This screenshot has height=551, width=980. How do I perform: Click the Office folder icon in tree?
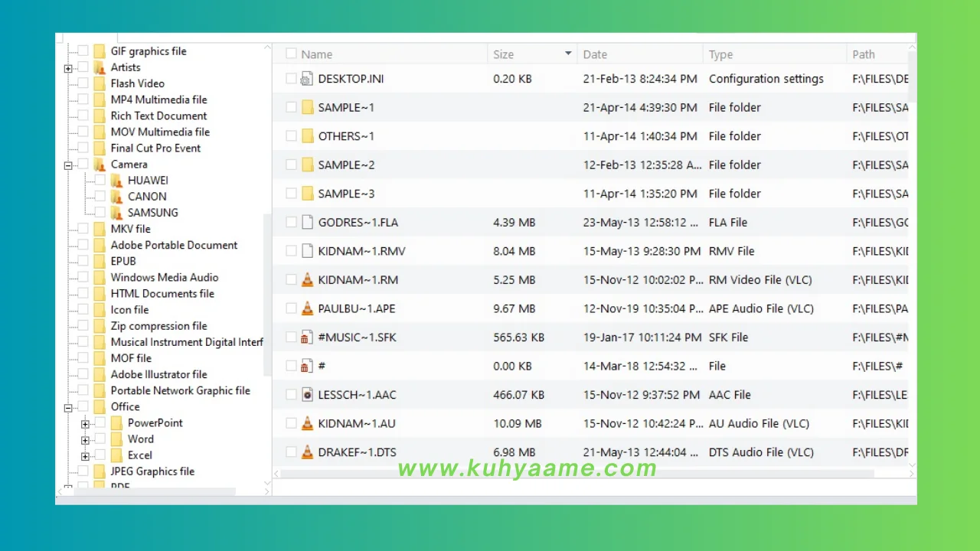[x=100, y=406]
